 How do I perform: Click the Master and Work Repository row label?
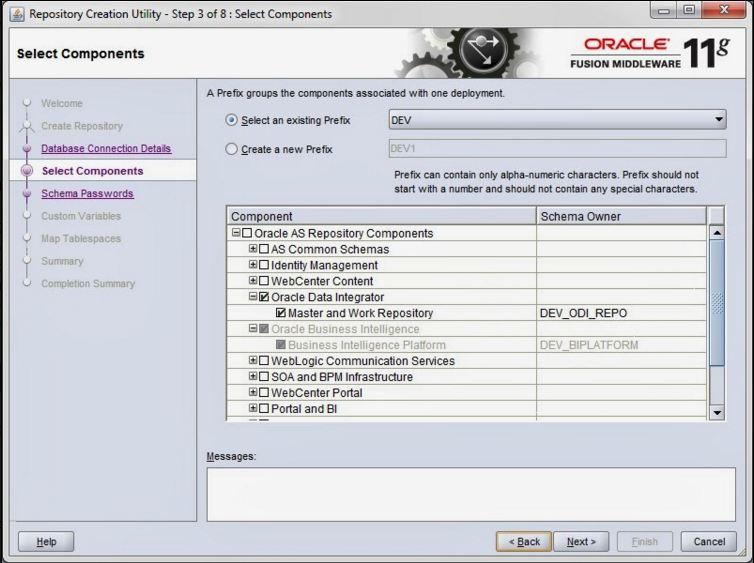tap(360, 313)
